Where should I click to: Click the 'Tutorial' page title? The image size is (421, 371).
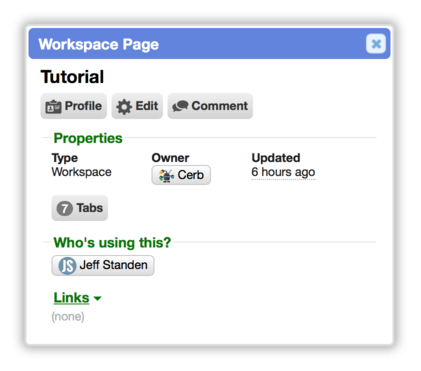[72, 77]
